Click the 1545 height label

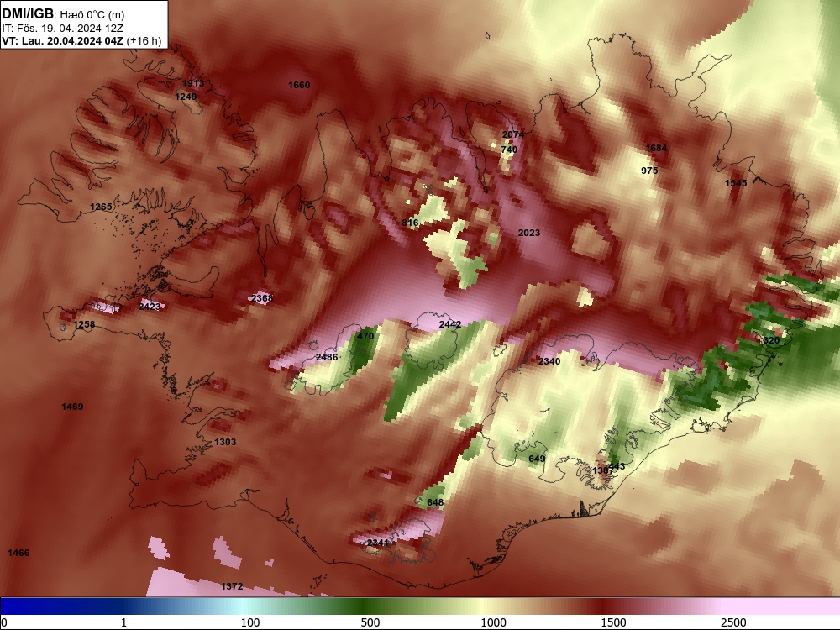point(736,183)
